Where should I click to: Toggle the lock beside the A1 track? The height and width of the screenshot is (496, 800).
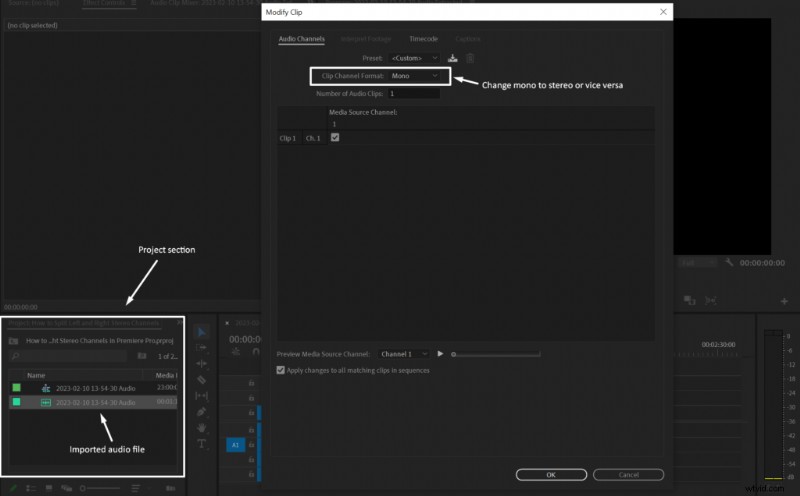tap(252, 445)
